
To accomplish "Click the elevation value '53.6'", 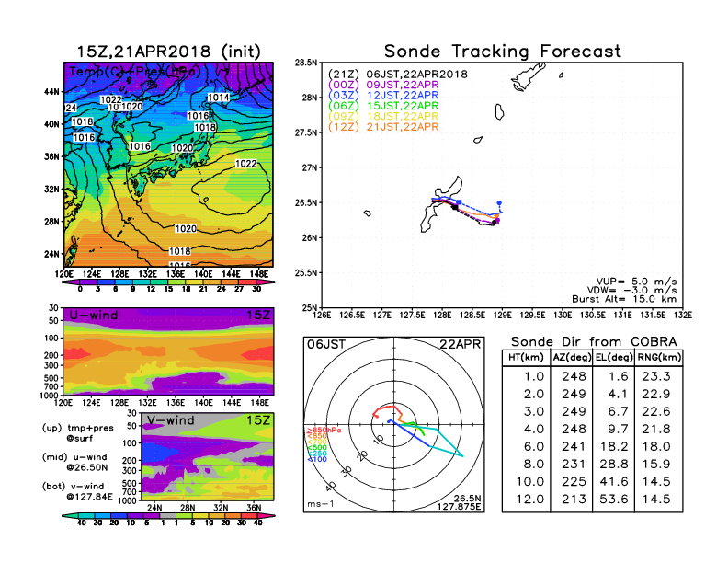I will coord(614,500).
